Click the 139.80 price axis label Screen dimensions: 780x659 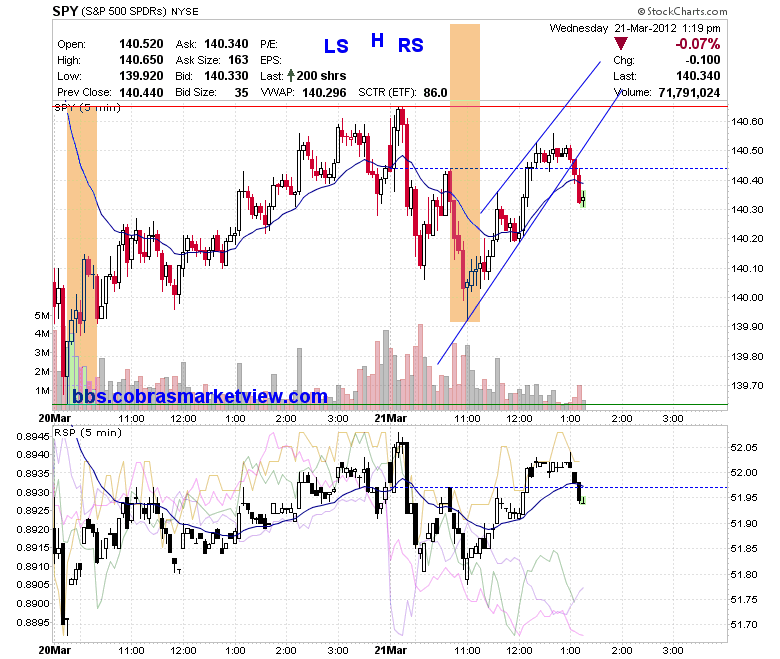click(747, 356)
